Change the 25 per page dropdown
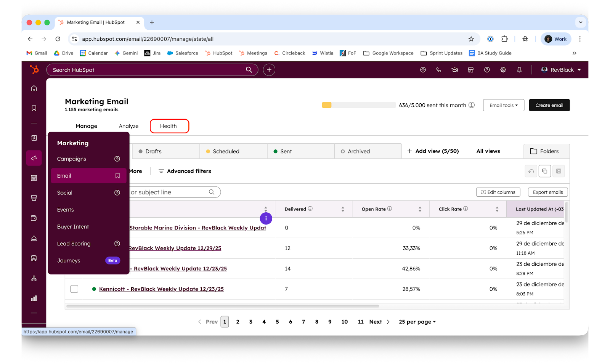Image resolution: width=610 pixels, height=364 pixels. point(417,322)
